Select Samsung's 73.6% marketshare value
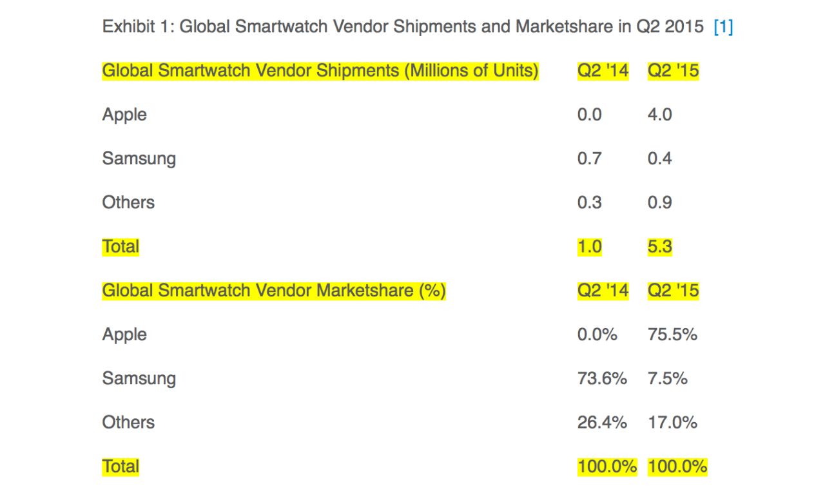This screenshot has height=504, width=825. tap(602, 378)
